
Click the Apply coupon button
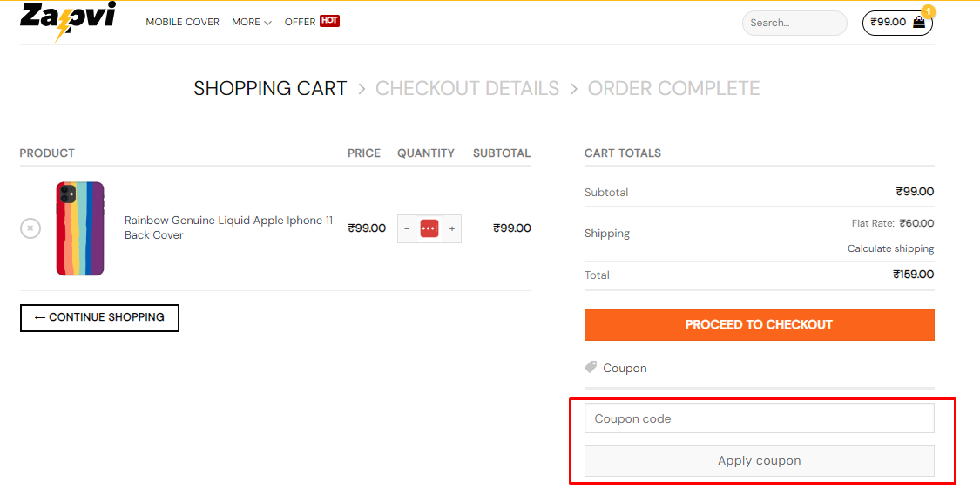pyautogui.click(x=760, y=461)
